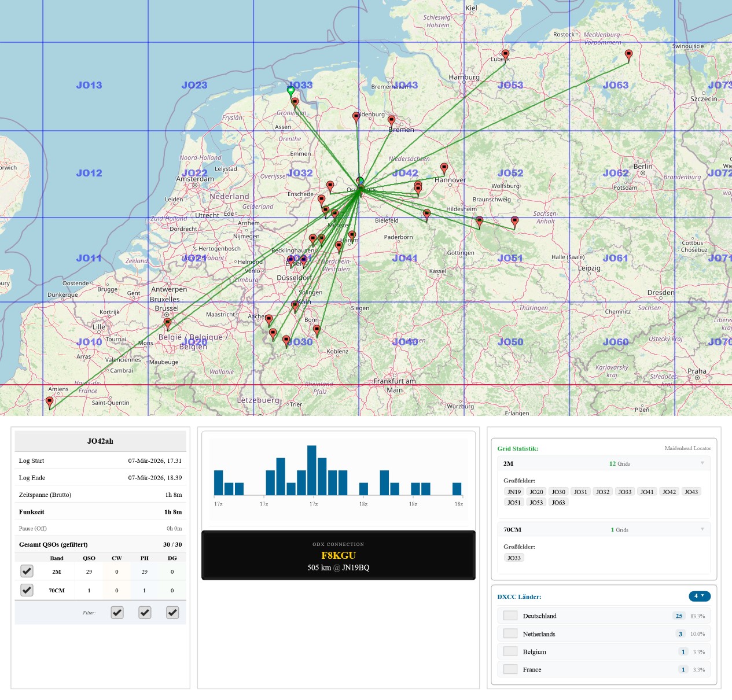Click the red marker in grid JO63

pyautogui.click(x=628, y=55)
